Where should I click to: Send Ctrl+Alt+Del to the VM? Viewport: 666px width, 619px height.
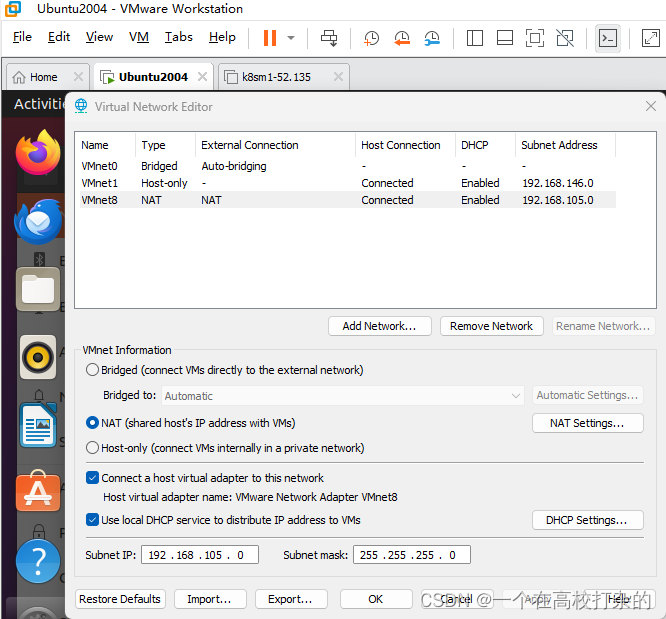point(329,38)
